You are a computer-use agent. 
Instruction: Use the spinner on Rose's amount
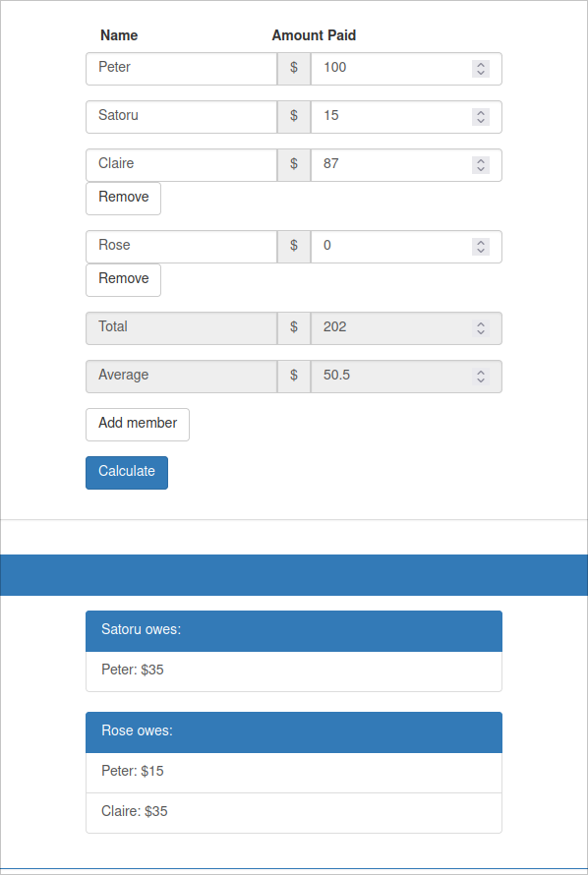(481, 246)
